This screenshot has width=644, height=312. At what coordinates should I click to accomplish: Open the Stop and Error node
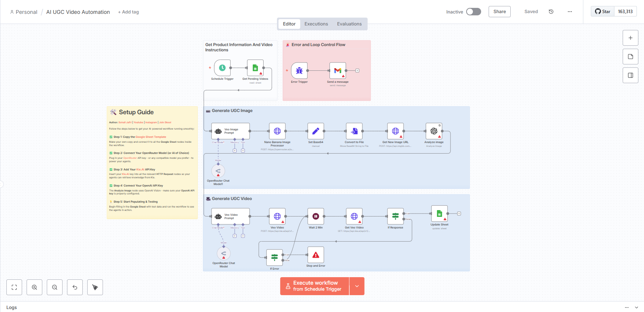316,255
